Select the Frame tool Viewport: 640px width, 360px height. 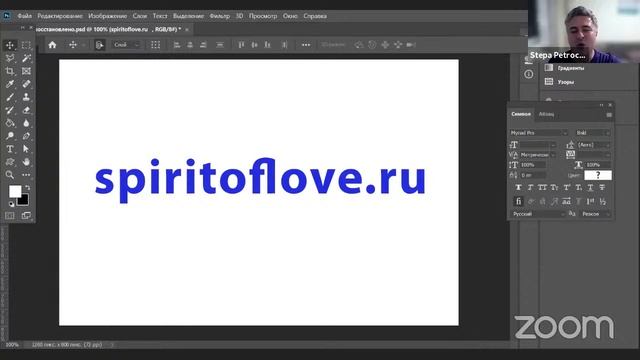pos(26,71)
